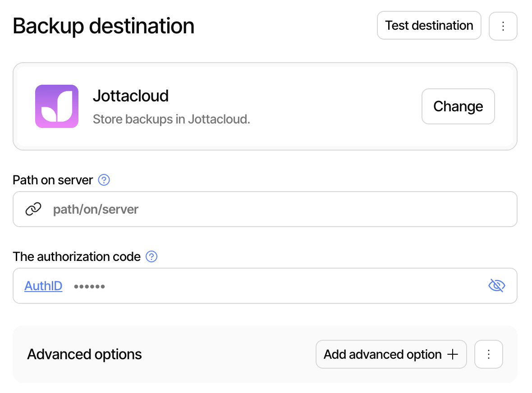The width and height of the screenshot is (532, 393).
Task: Change the backup destination
Action: 458,106
